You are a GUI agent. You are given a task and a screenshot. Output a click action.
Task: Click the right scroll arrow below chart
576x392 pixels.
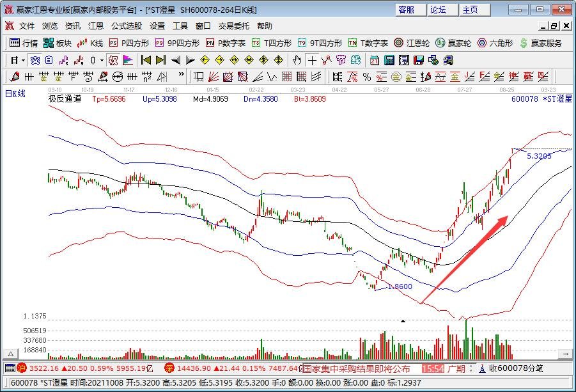point(566,354)
